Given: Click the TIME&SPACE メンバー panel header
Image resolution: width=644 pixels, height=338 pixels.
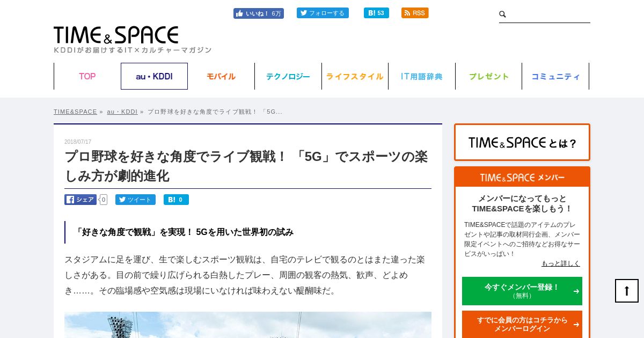Looking at the screenshot, I should [522, 177].
